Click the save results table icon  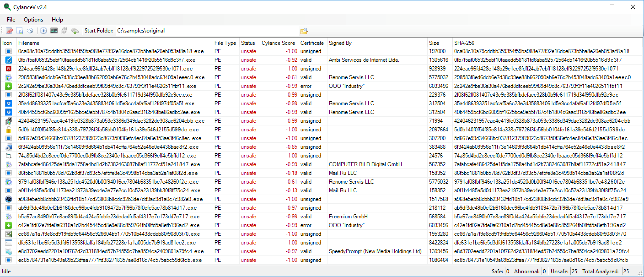click(20, 31)
